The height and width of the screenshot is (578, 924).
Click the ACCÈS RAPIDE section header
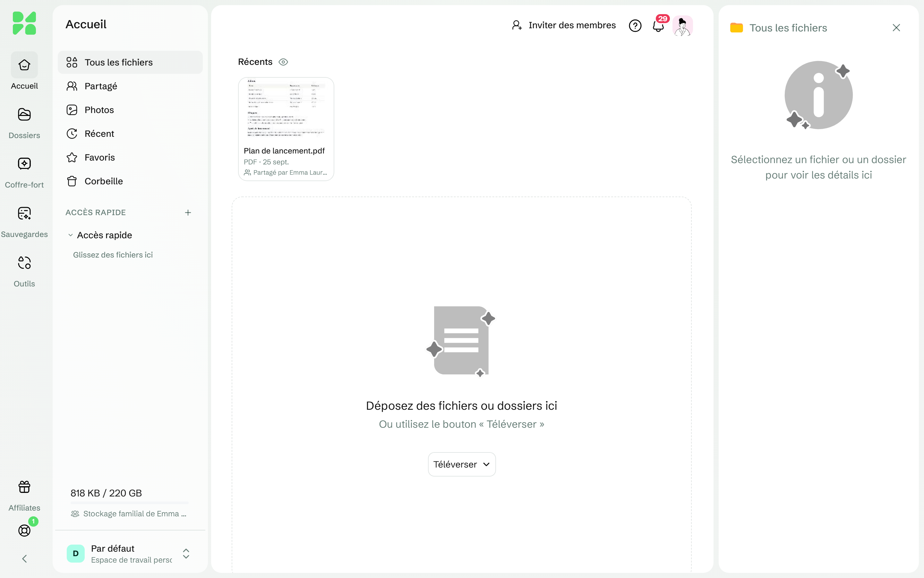[96, 213]
